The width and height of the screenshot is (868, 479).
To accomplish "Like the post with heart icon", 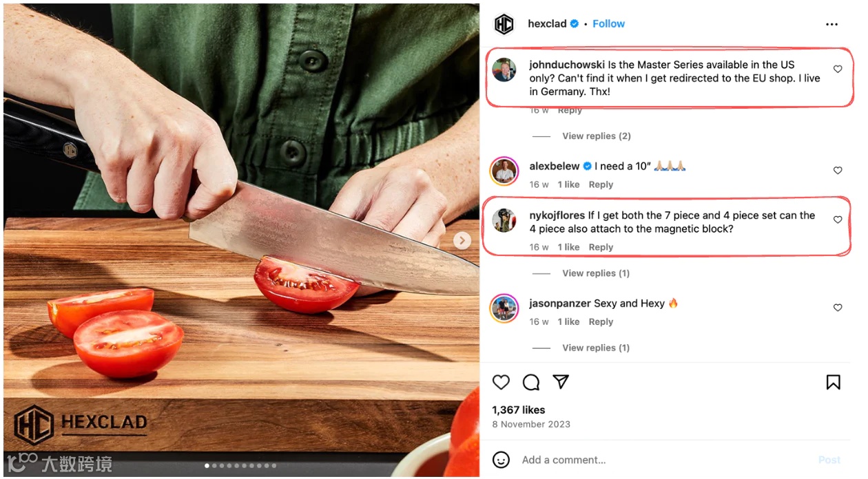I will coord(501,382).
